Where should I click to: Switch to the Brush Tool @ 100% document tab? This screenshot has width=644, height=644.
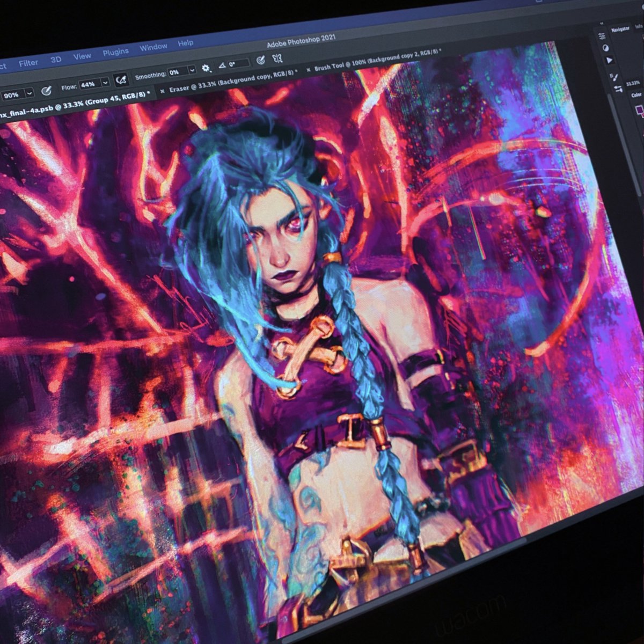click(378, 60)
